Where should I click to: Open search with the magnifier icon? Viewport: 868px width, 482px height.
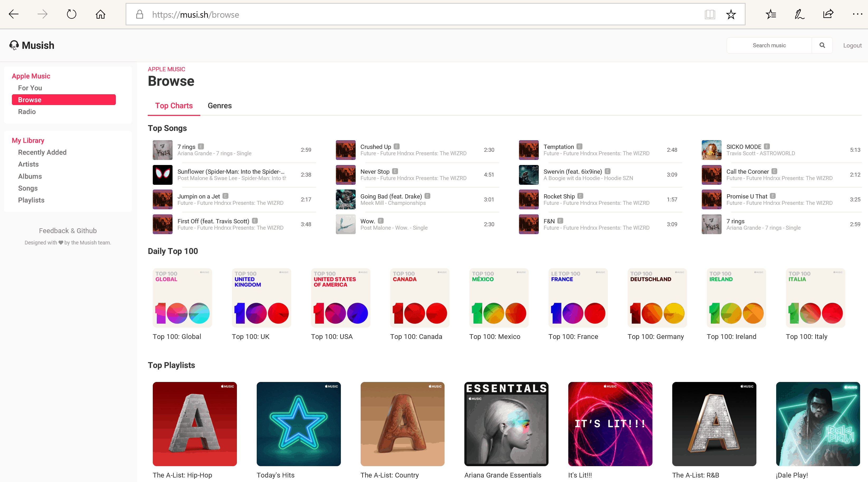(822, 45)
